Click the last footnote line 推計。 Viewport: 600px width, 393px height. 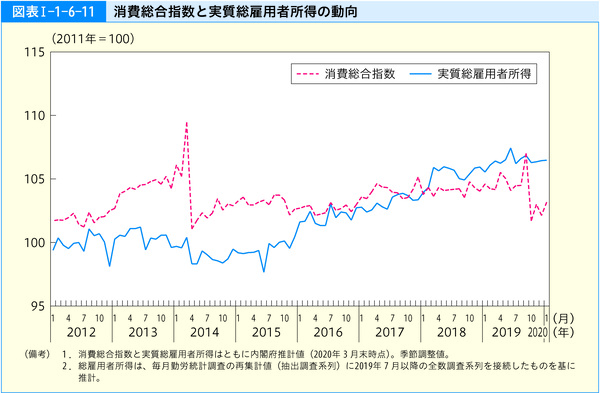pos(90,378)
